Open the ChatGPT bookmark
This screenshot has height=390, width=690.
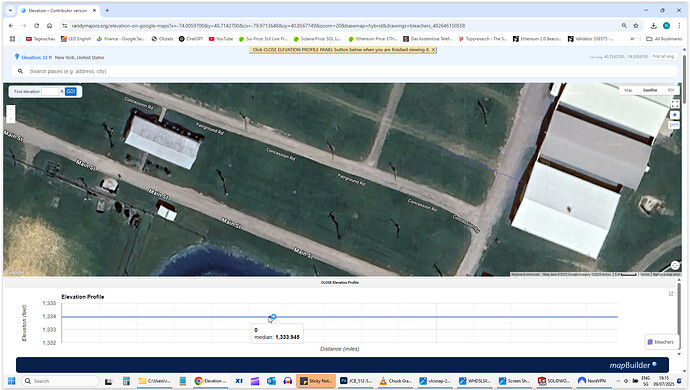[x=191, y=39]
